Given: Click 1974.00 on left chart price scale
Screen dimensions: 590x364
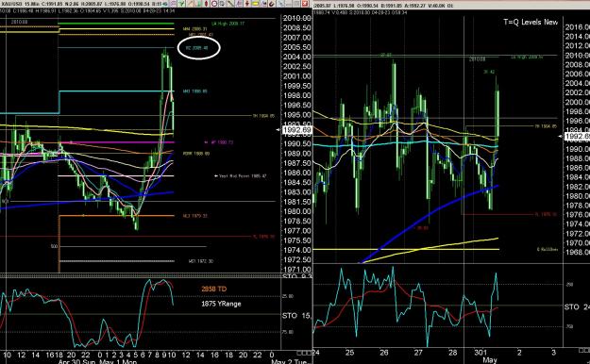Looking at the screenshot, I should tap(296, 250).
